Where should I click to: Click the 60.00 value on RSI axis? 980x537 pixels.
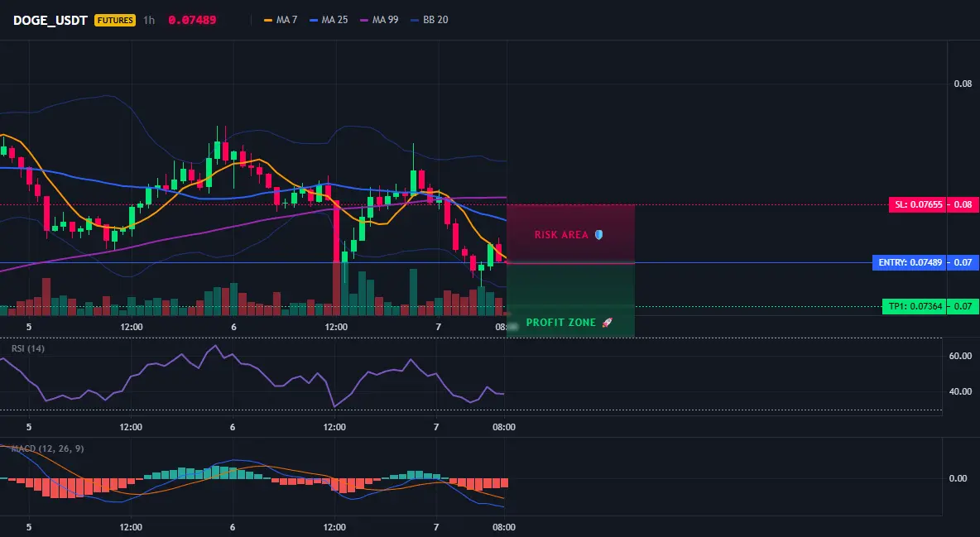961,356
